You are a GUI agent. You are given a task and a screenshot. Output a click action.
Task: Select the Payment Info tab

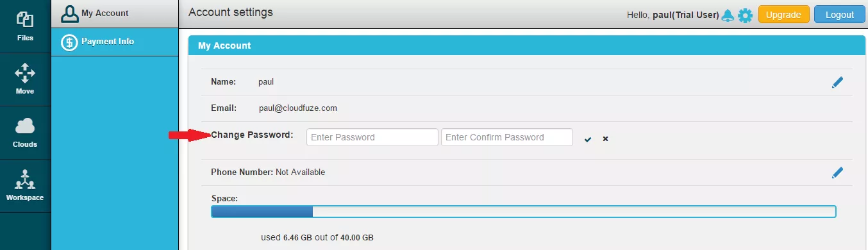[115, 42]
